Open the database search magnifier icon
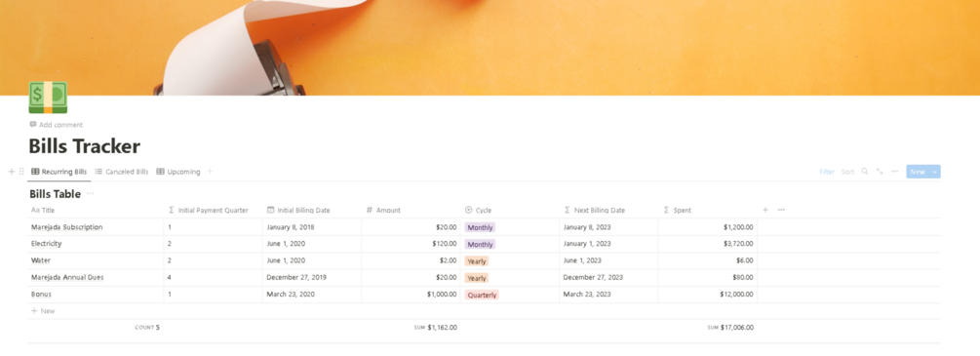Image resolution: width=980 pixels, height=356 pixels. [x=864, y=172]
